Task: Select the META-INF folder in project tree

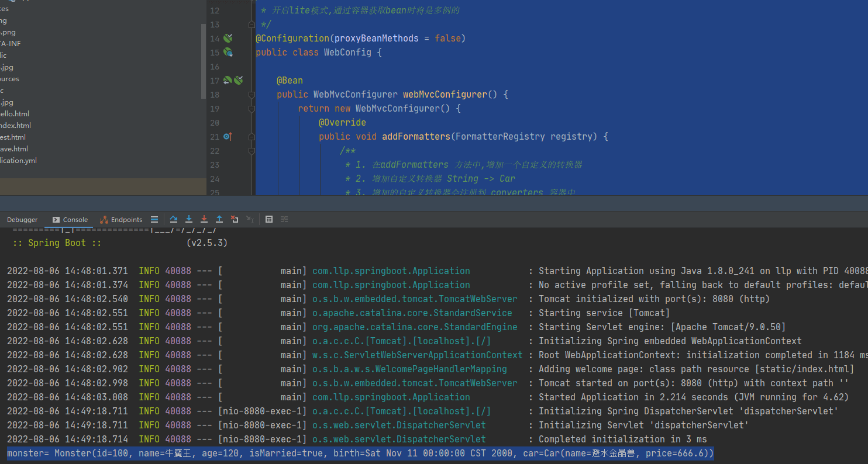Action: pos(11,44)
